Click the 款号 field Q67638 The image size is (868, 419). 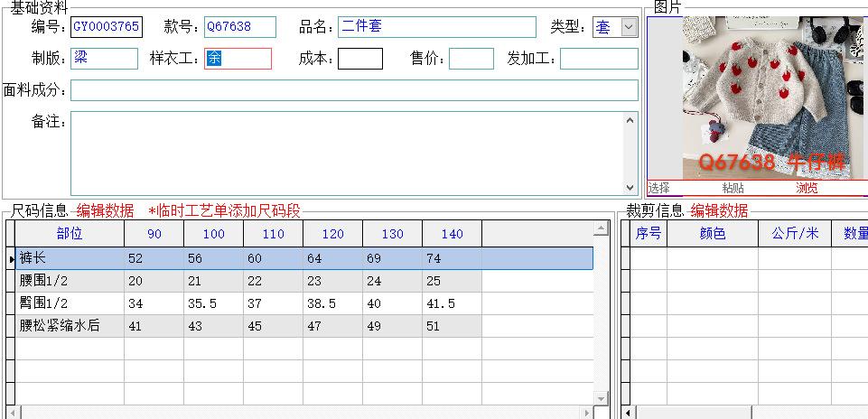point(239,26)
